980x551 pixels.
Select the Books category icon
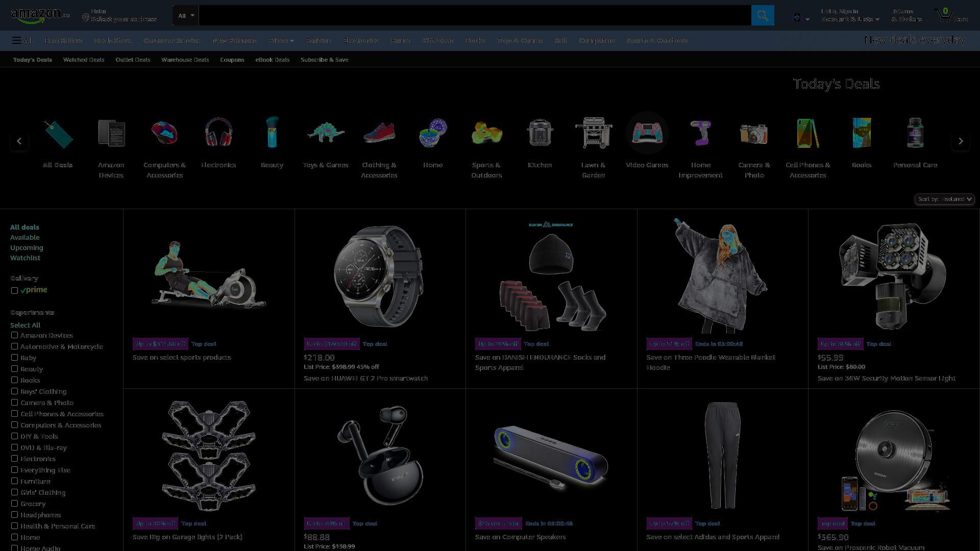(862, 133)
